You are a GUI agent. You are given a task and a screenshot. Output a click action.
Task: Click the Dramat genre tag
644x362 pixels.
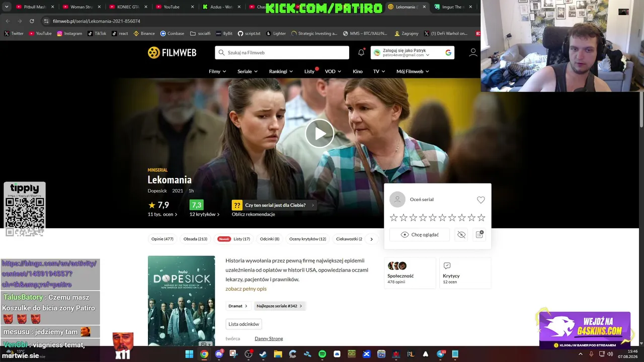tap(238, 306)
